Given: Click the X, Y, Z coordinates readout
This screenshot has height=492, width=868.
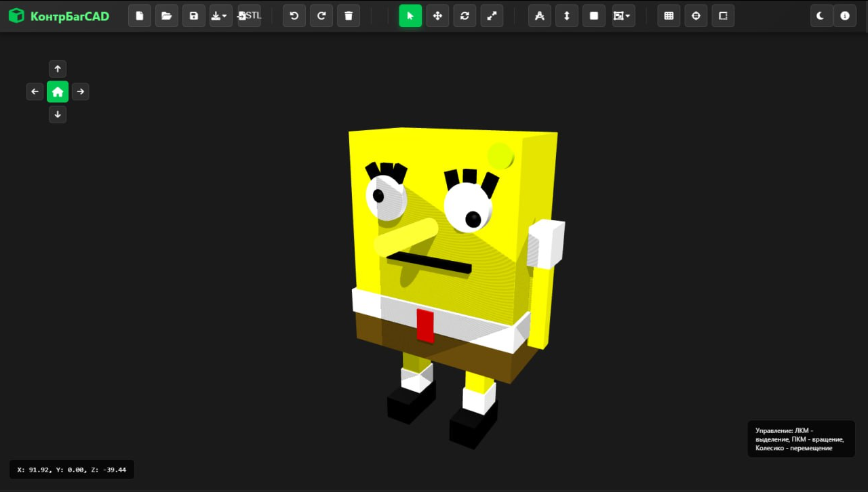Looking at the screenshot, I should [x=72, y=470].
